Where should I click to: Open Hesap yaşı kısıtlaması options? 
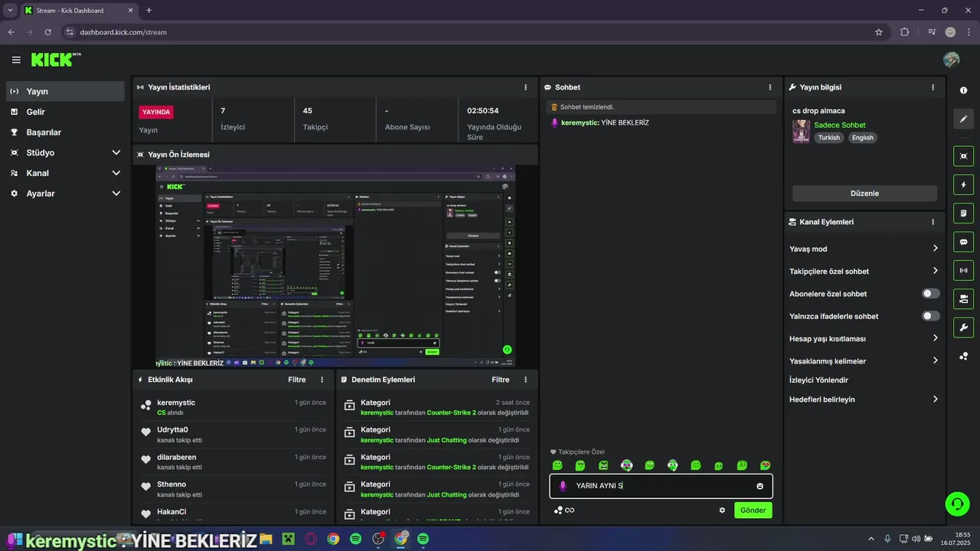(x=864, y=338)
